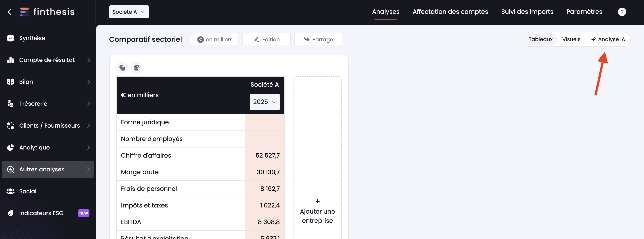Expand the Trésorerie chevron
The width and height of the screenshot is (644, 239).
[x=89, y=104]
